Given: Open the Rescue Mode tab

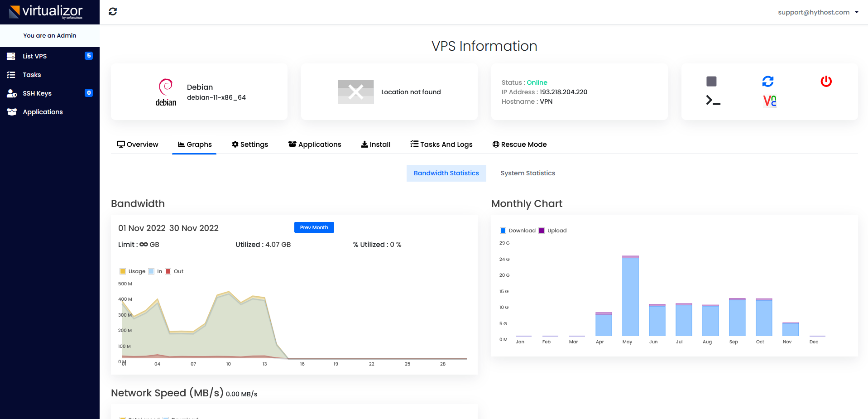Looking at the screenshot, I should [519, 144].
